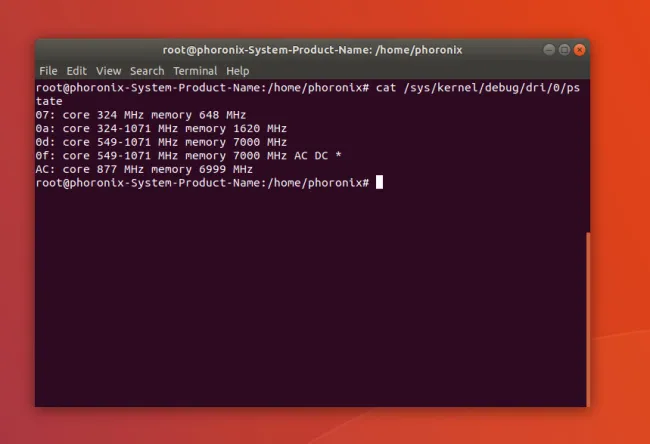
Task: Close the terminal window
Action: [x=580, y=50]
